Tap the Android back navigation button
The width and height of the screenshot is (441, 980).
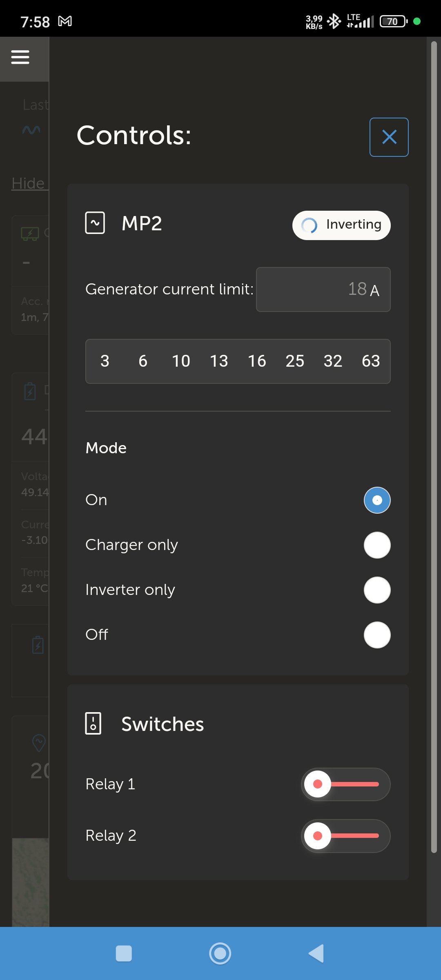[316, 953]
